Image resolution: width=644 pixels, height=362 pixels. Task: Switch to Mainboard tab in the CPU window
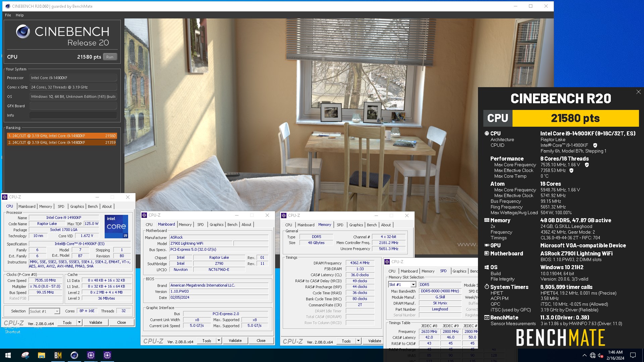[x=27, y=206]
